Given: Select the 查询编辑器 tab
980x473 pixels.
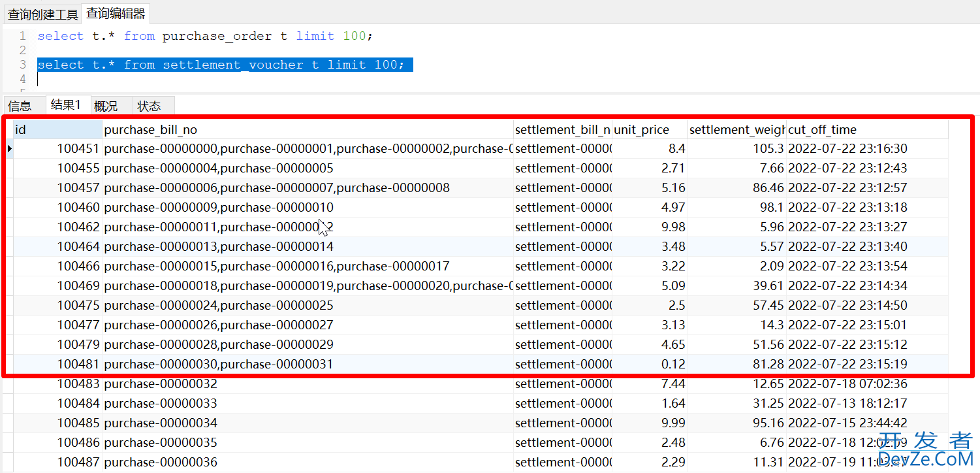Looking at the screenshot, I should click(116, 13).
